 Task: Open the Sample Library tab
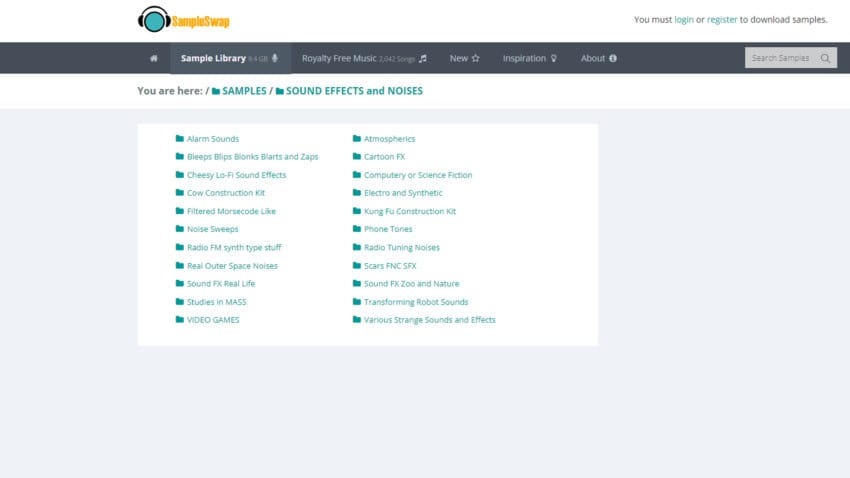(229, 58)
